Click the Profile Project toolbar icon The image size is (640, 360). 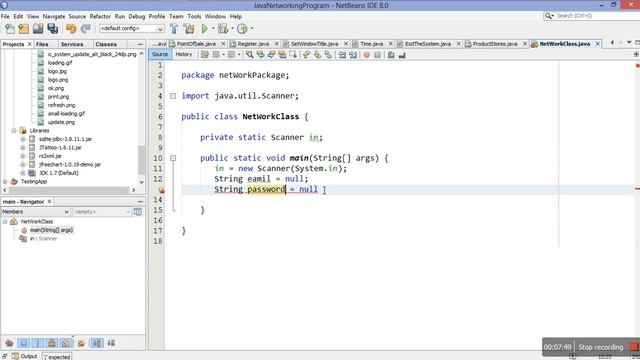coord(242,29)
